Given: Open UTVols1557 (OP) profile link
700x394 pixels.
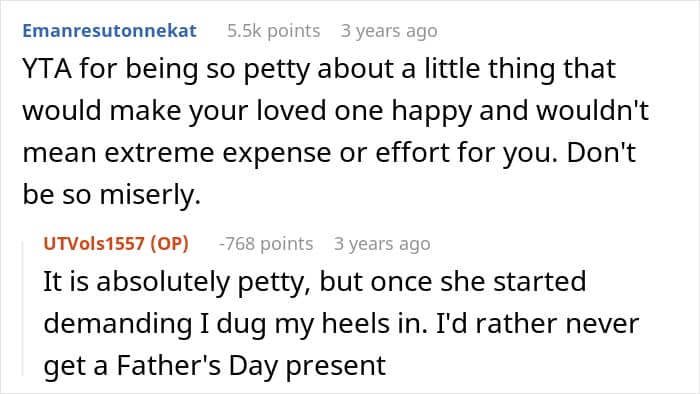Looking at the screenshot, I should point(116,244).
